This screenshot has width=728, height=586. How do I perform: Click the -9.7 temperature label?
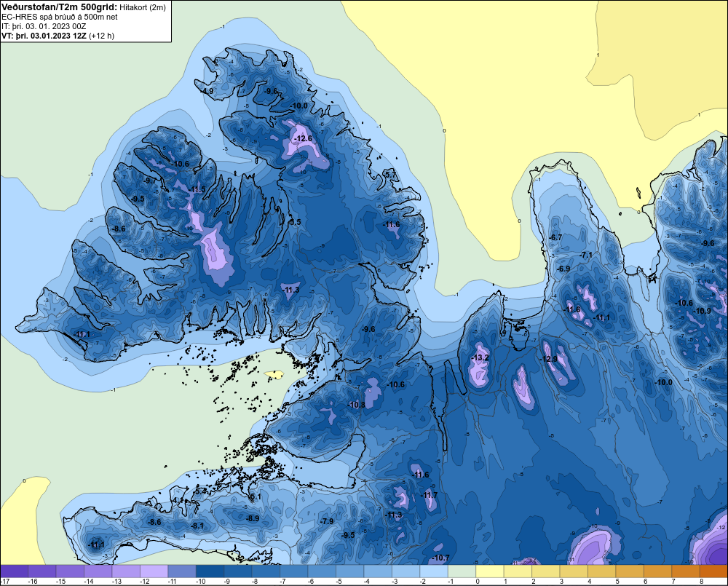coord(151,181)
